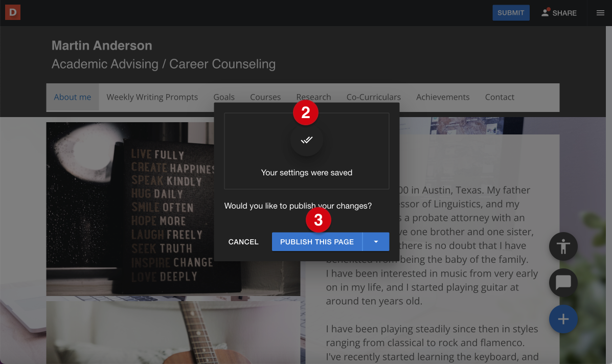Click the double-checkmark saved icon
The image size is (612, 364).
pos(307,140)
